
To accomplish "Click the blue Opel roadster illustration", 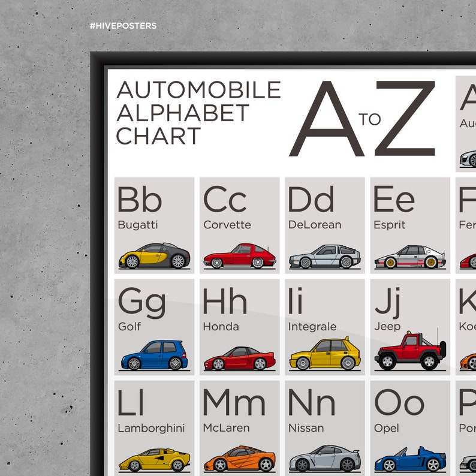I will click(x=410, y=459).
